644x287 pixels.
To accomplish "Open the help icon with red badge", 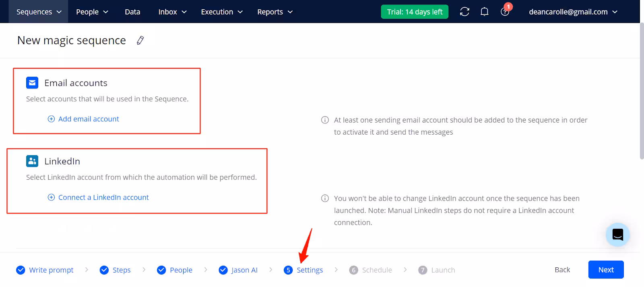I will (x=505, y=12).
